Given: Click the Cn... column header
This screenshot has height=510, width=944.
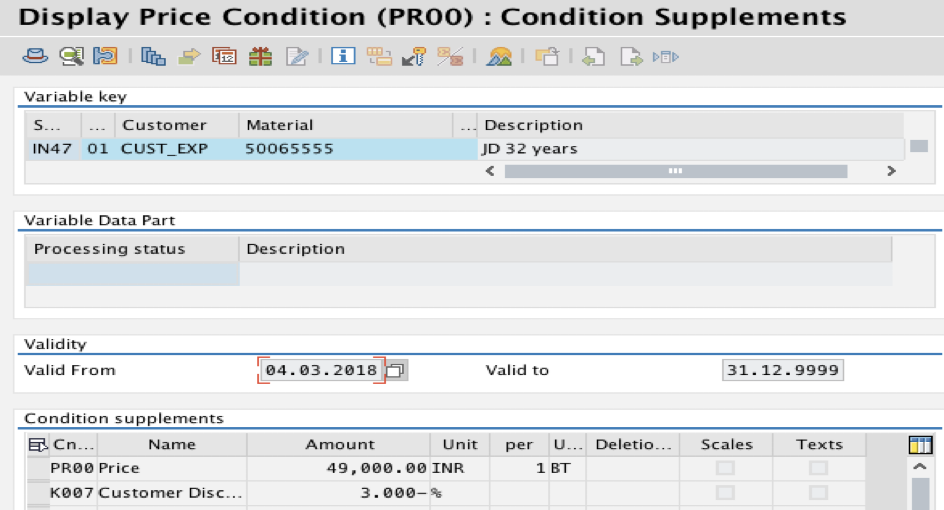Looking at the screenshot, I should (73, 444).
